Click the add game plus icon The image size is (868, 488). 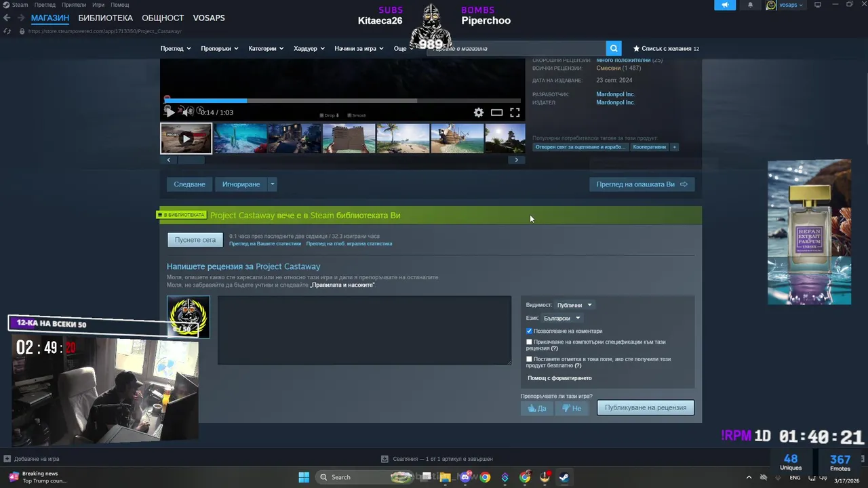click(7, 459)
